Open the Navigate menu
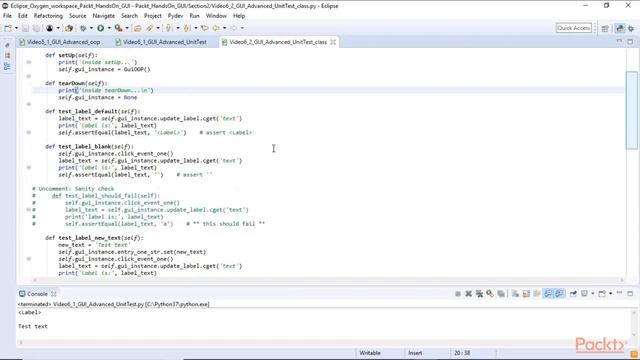This screenshot has width=640, height=360. [104, 16]
